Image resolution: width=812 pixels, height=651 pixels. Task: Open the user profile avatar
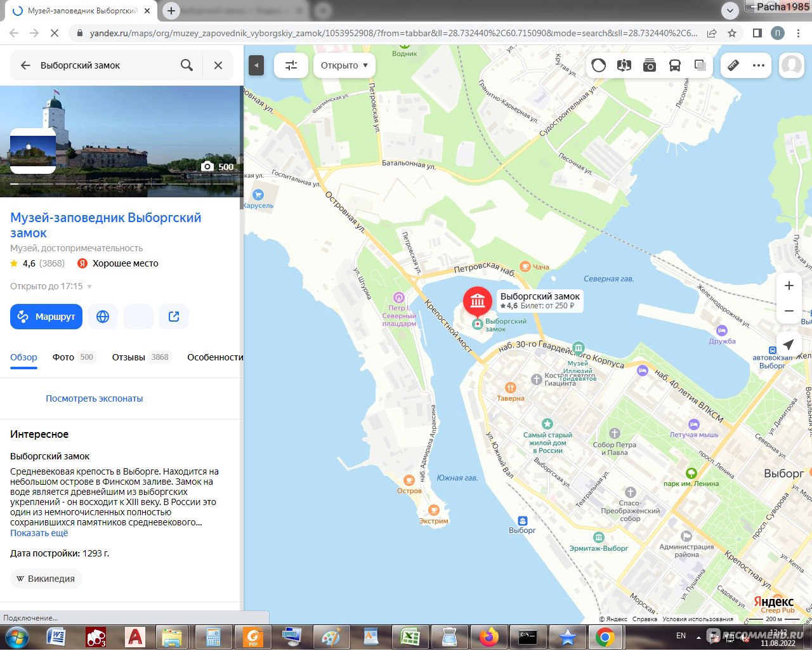792,65
